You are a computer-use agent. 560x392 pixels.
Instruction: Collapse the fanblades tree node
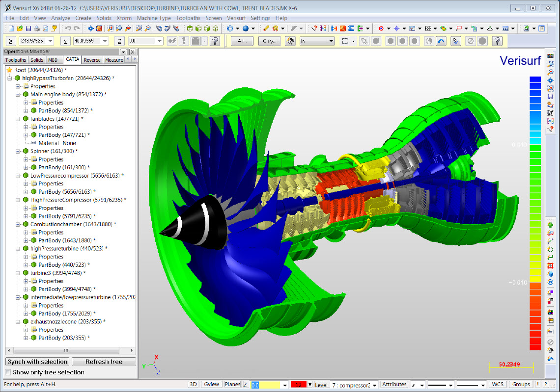click(x=18, y=119)
